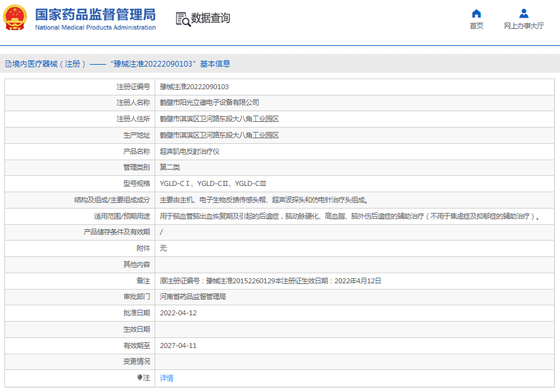Select the 注册人住所 address value
The image size is (560, 392).
(x=219, y=119)
